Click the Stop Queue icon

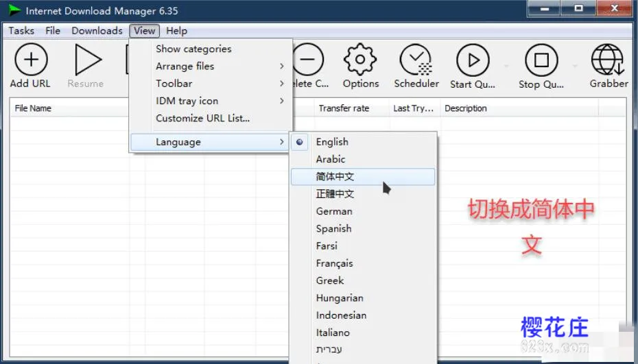pyautogui.click(x=541, y=60)
